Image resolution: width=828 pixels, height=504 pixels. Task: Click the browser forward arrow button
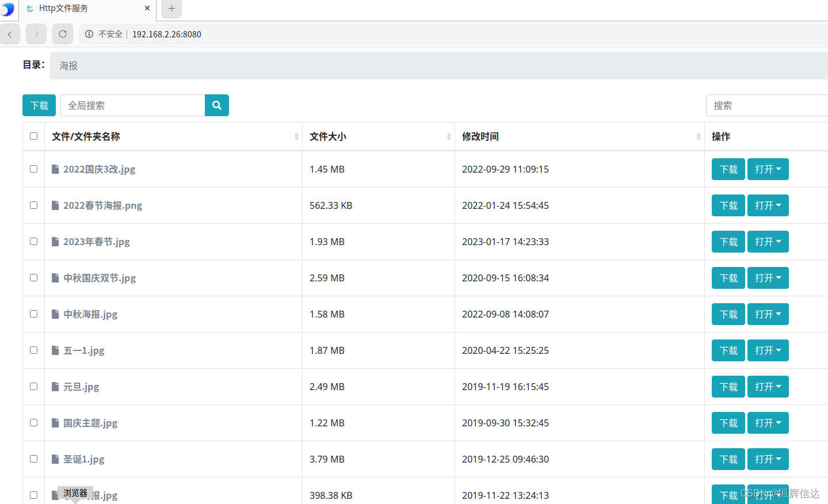[36, 34]
